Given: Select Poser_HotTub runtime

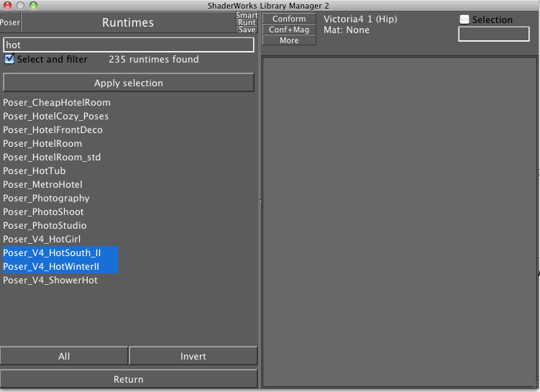Looking at the screenshot, I should coord(34,171).
